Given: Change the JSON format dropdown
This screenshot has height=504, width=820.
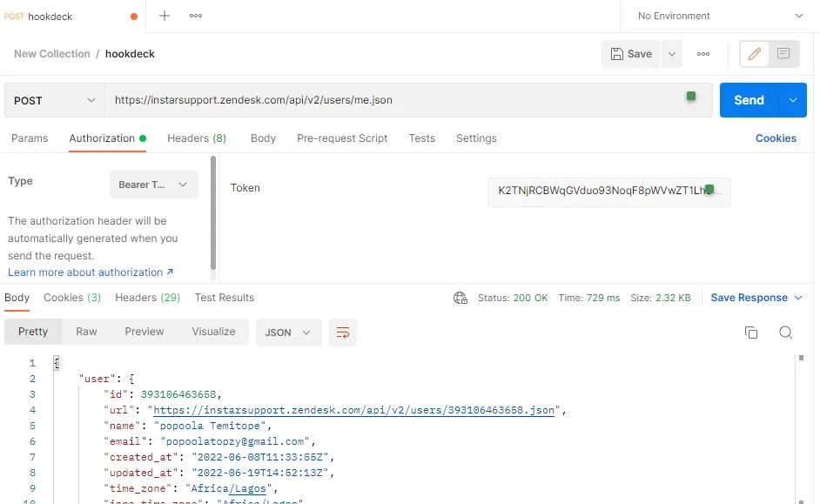Looking at the screenshot, I should pyautogui.click(x=289, y=333).
